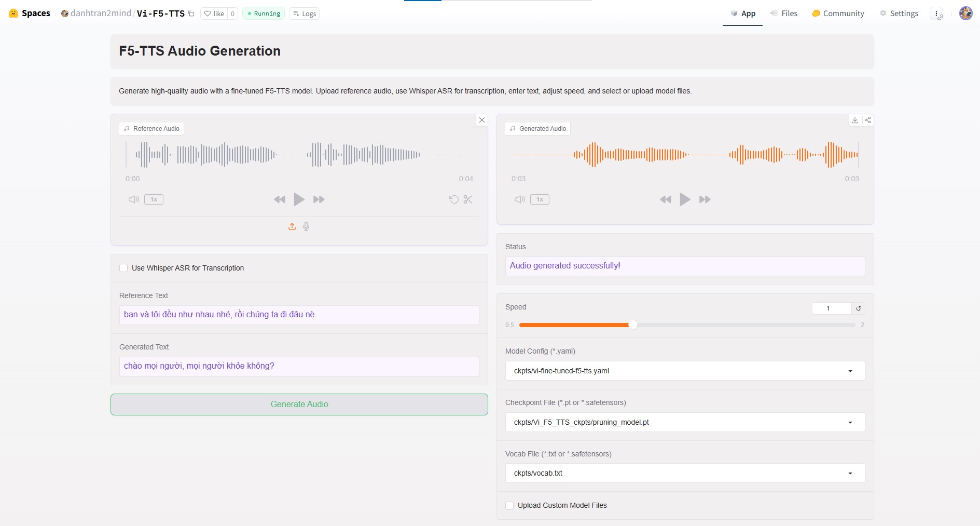This screenshot has width=980, height=526.
Task: Reset Speed to default value
Action: [859, 308]
